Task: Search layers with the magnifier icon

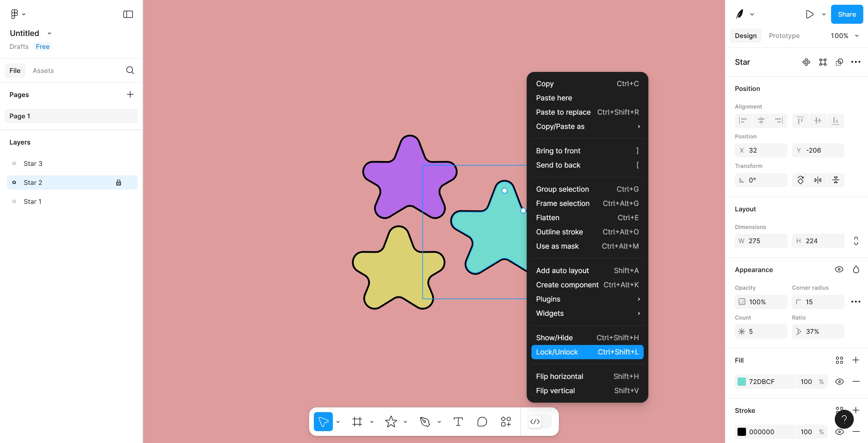Action: (x=130, y=70)
